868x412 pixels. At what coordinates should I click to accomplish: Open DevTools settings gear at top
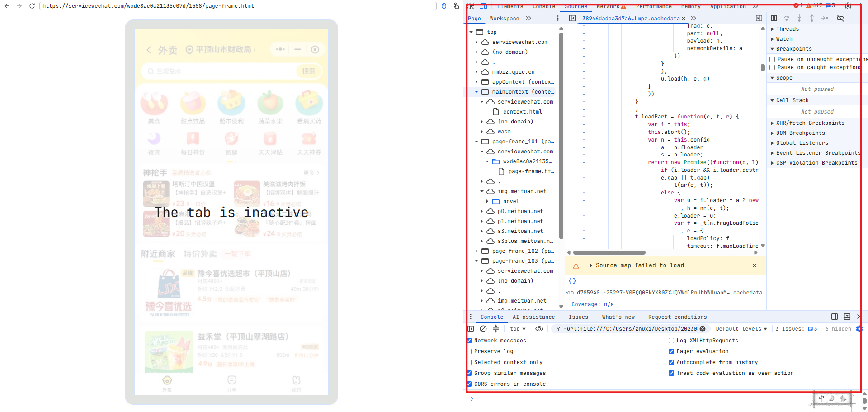point(848,6)
